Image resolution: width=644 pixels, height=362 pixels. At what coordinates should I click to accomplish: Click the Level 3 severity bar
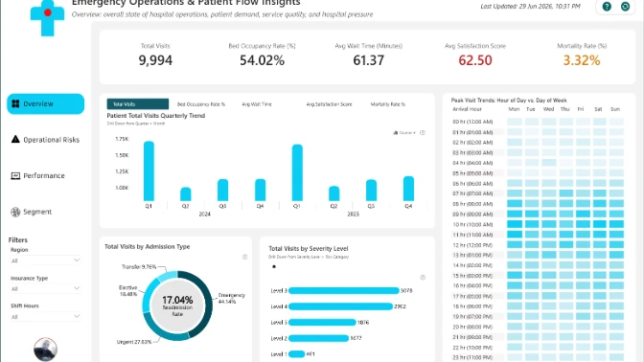(344, 290)
